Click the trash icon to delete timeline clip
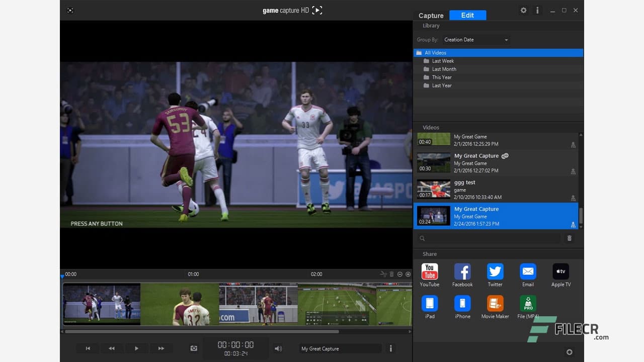644x362 pixels. click(x=391, y=274)
